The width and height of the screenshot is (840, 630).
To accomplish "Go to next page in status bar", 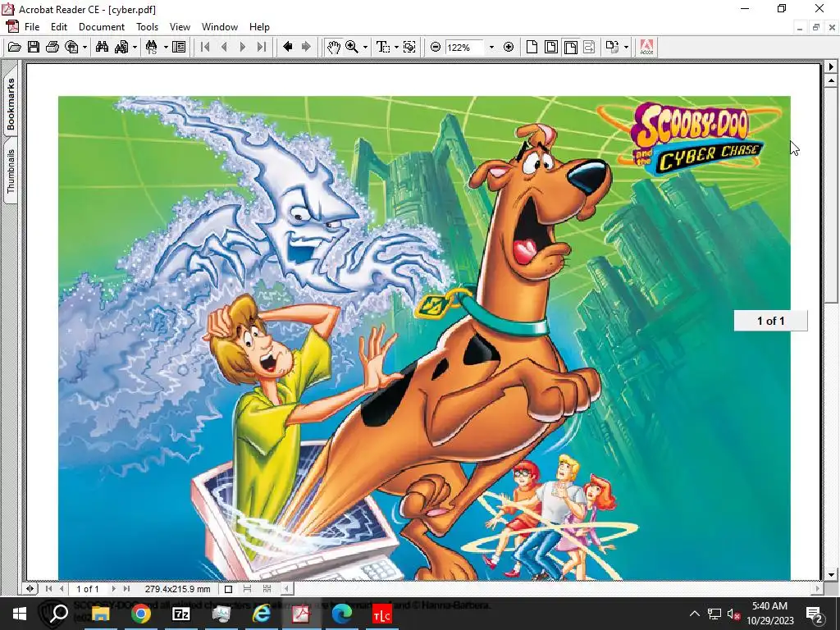I will pos(113,589).
